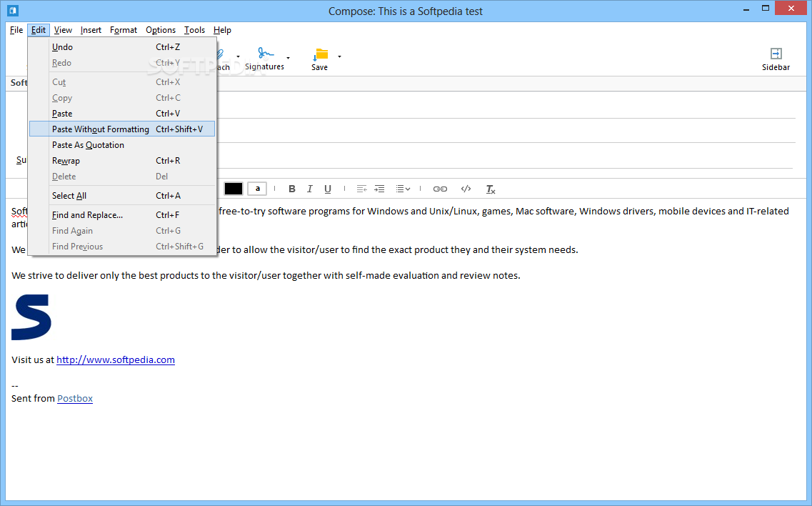This screenshot has width=812, height=506.
Task: Open the text highlight 'a' swatch
Action: click(257, 189)
